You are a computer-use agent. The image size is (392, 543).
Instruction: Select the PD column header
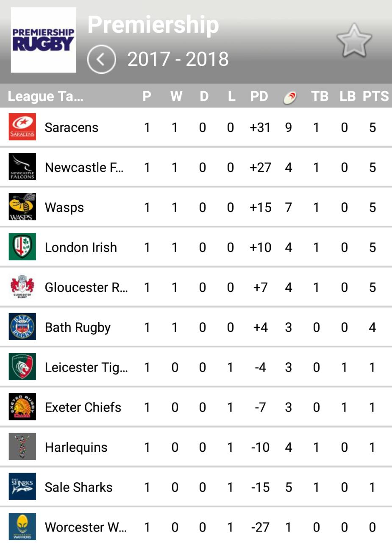click(259, 96)
